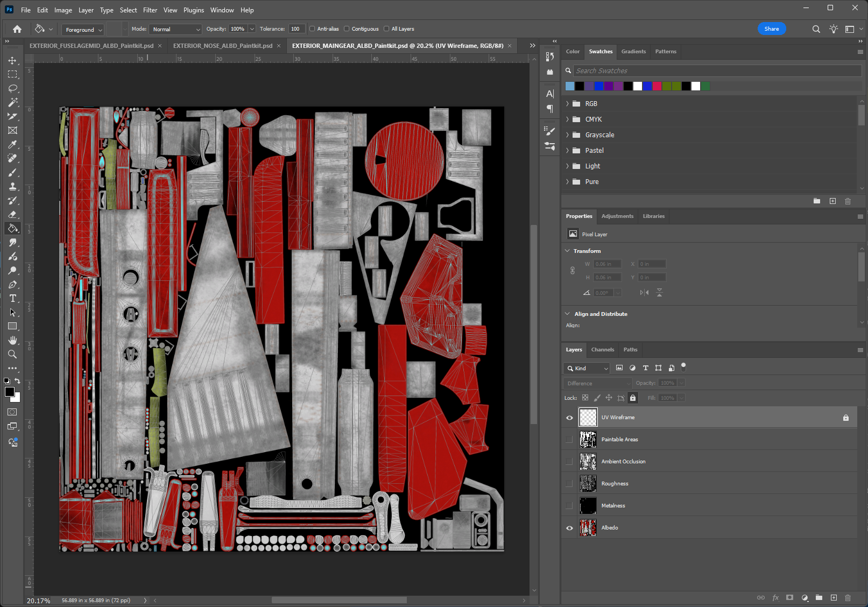The image size is (868, 607).
Task: Expand the RGB swatch group
Action: (567, 104)
